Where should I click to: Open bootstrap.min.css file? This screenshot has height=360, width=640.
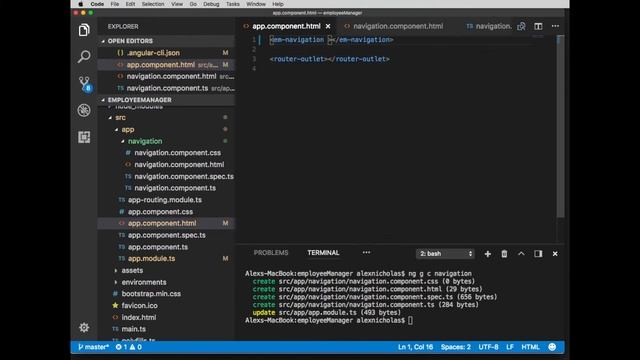(167, 294)
